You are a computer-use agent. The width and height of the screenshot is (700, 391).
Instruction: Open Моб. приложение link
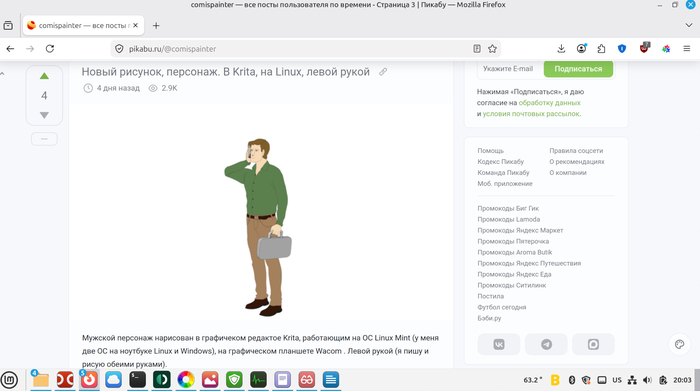(x=505, y=183)
